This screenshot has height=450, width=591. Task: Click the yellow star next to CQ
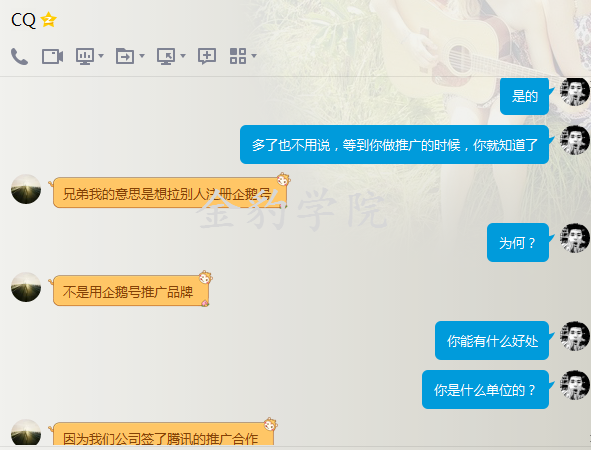point(49,20)
